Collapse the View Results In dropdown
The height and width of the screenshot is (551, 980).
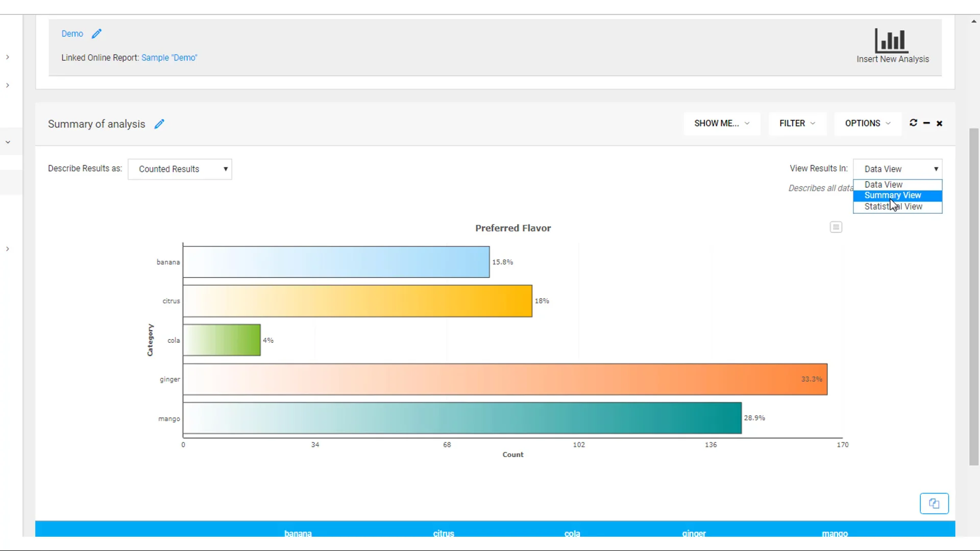[x=897, y=169]
